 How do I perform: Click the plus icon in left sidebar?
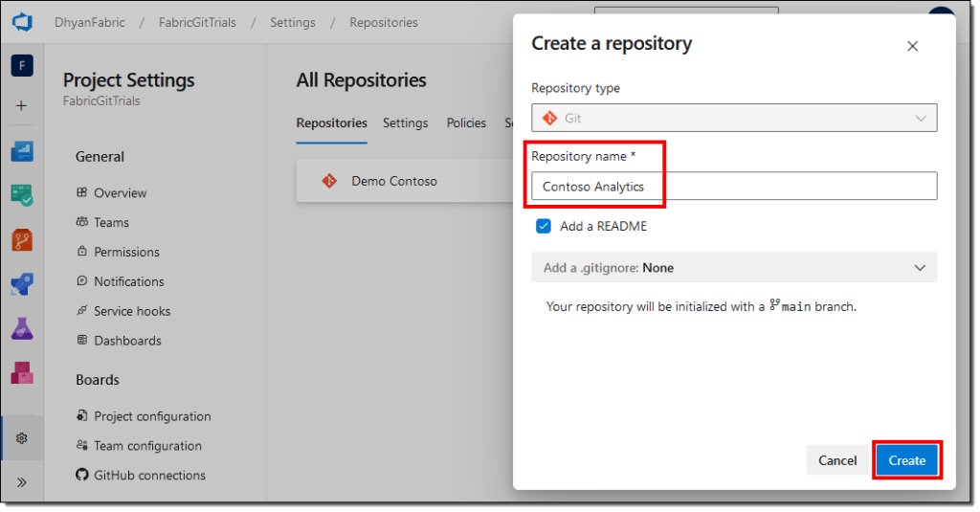point(22,105)
